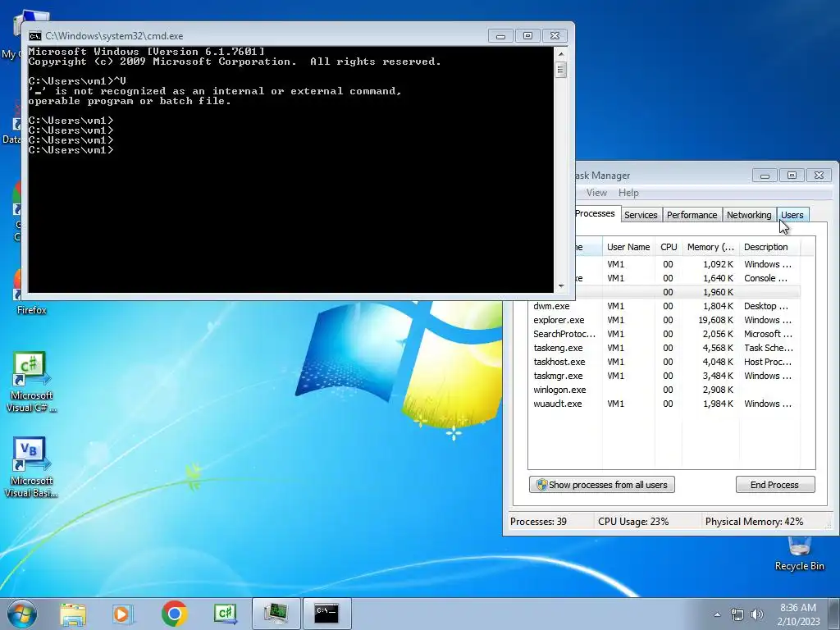Minimize the Task Manager window
Screen dimensions: 840x630
(765, 176)
